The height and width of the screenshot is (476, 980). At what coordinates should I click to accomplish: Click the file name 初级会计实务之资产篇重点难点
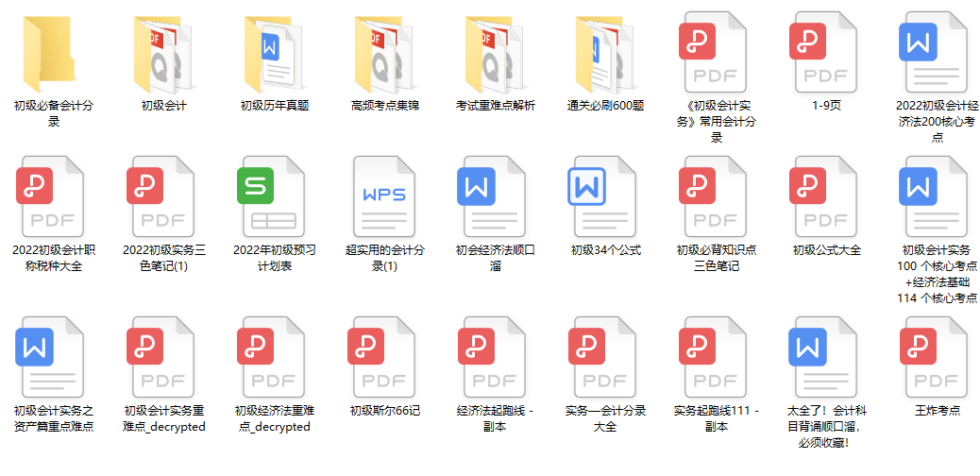click(54, 419)
